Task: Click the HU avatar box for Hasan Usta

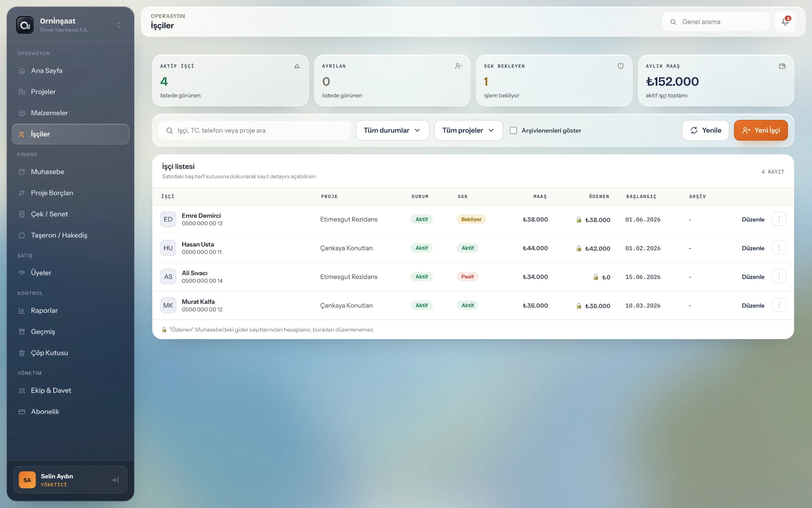Action: [168, 248]
